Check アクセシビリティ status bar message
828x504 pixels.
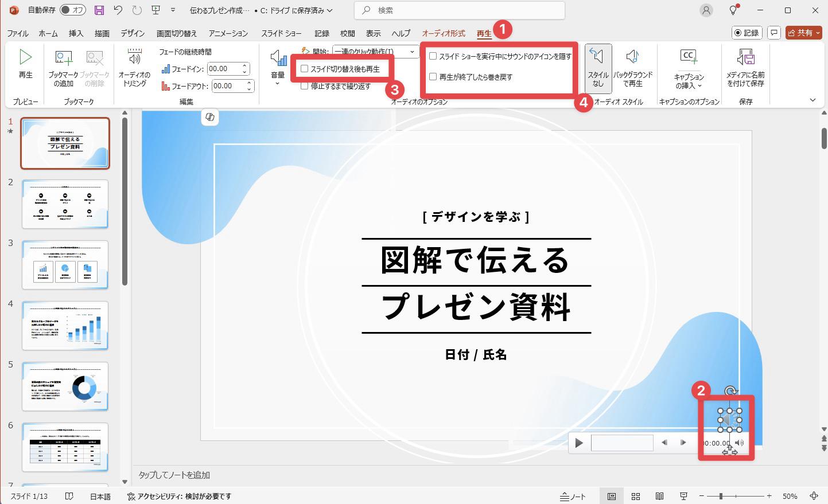pyautogui.click(x=179, y=497)
